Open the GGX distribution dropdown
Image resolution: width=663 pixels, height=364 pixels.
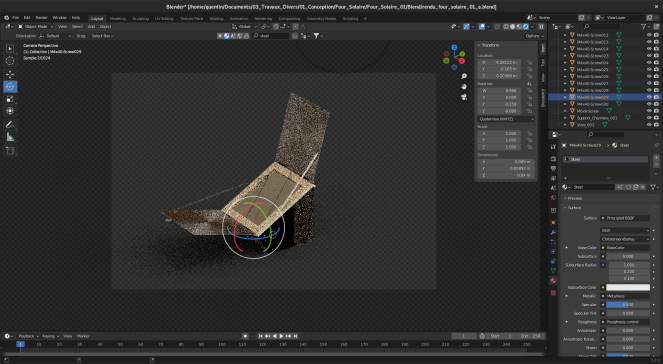625,230
